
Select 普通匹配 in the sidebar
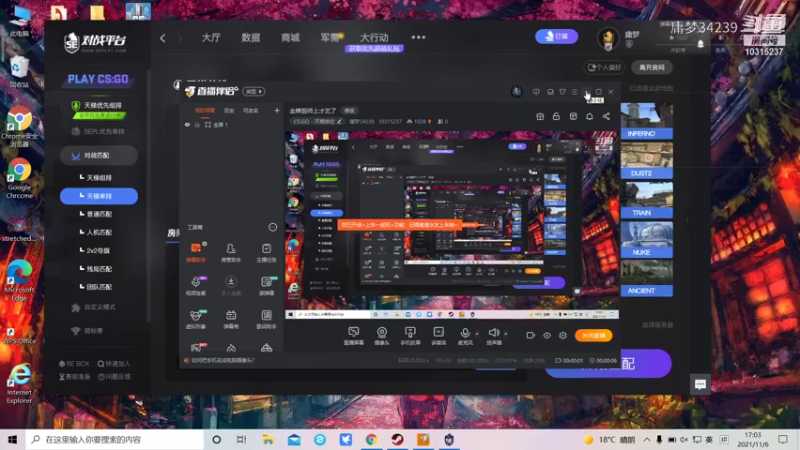pyautogui.click(x=98, y=214)
